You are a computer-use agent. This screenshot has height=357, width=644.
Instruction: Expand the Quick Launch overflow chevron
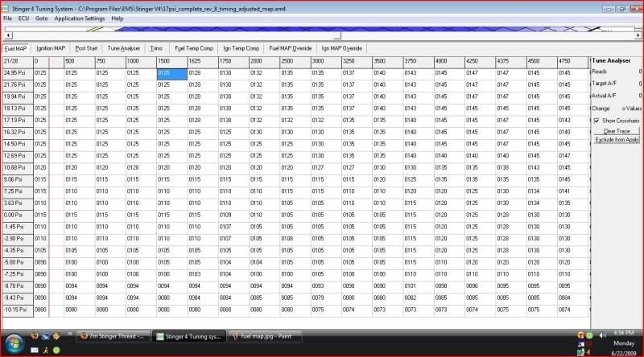(69, 334)
